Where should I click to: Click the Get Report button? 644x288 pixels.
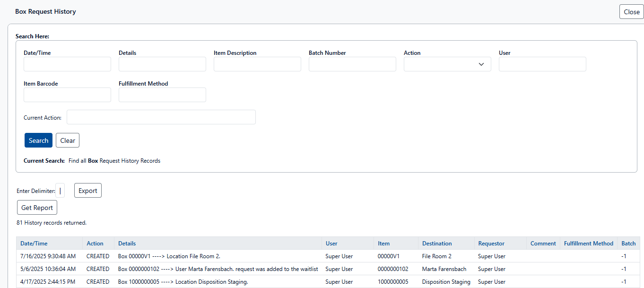tap(37, 208)
